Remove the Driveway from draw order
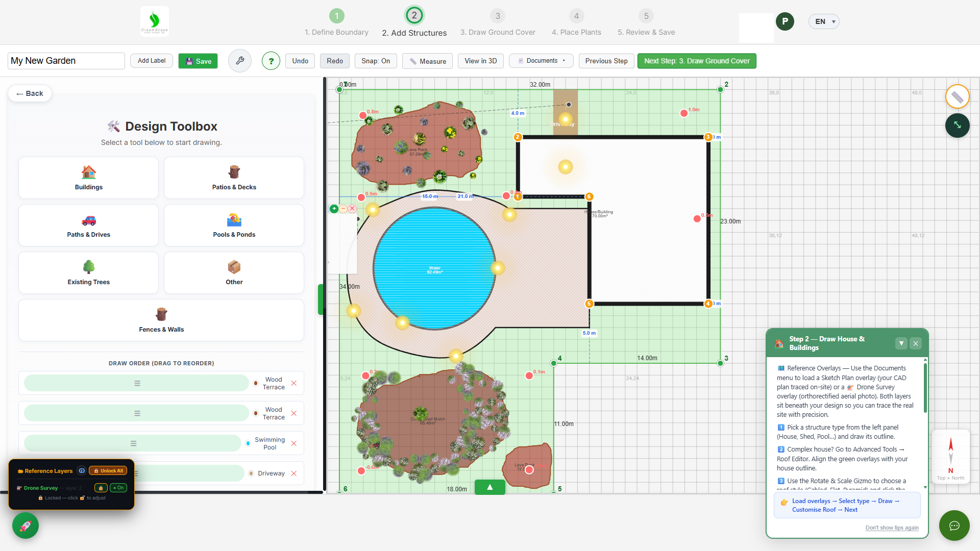Viewport: 980px width, 551px height. [294, 473]
